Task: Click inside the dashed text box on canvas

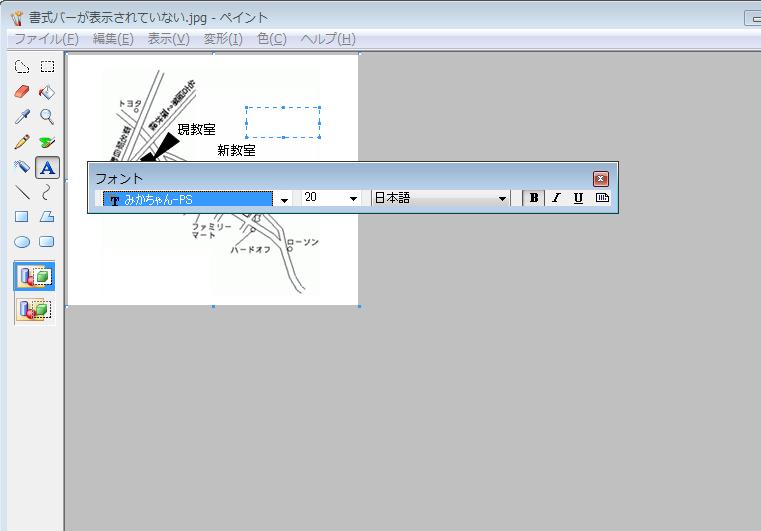Action: [x=283, y=122]
